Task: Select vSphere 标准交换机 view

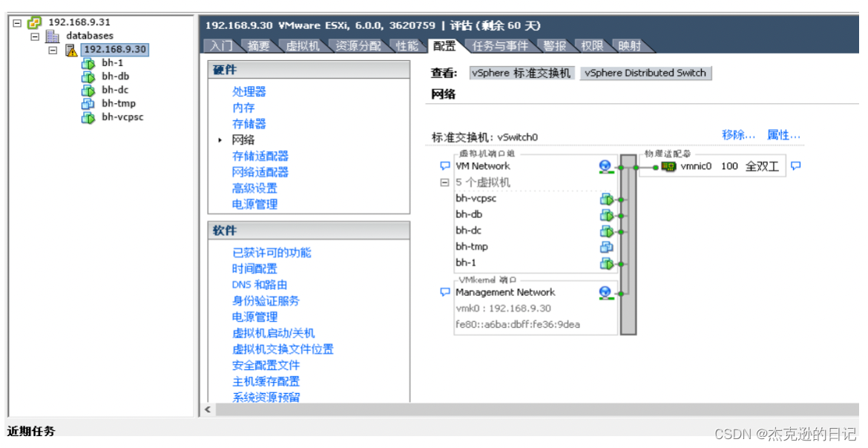Action: 522,73
